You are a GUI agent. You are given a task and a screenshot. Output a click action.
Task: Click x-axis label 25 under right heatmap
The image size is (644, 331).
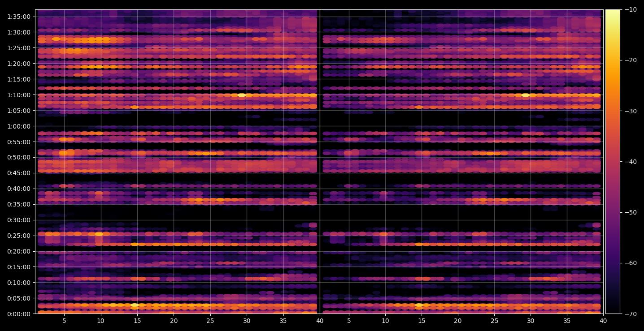tap(494, 321)
